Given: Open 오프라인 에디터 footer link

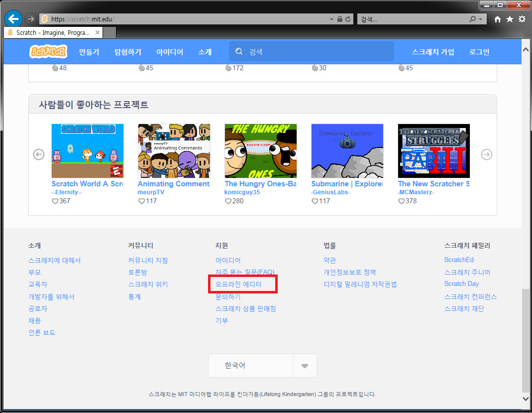Looking at the screenshot, I should 238,284.
